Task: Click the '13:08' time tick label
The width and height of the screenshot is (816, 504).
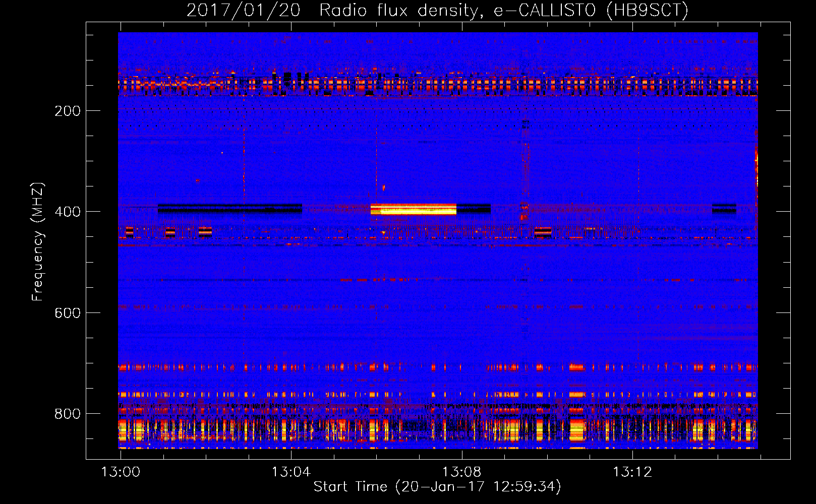Action: [x=461, y=472]
